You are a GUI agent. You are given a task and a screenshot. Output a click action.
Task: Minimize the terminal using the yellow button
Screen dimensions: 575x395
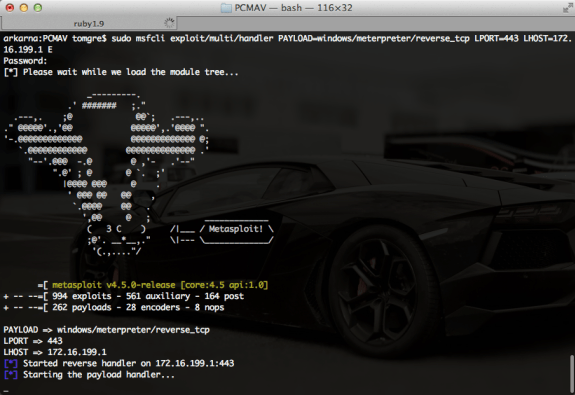(24, 8)
